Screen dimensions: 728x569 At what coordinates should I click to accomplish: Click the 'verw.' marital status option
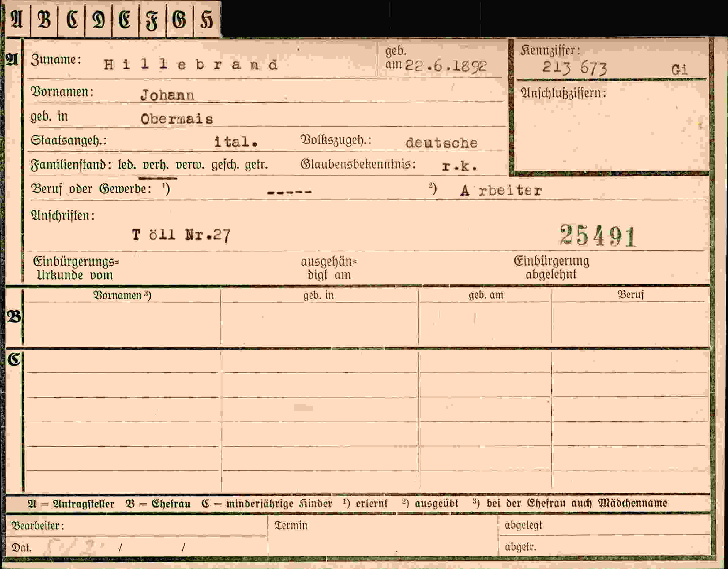pyautogui.click(x=190, y=165)
